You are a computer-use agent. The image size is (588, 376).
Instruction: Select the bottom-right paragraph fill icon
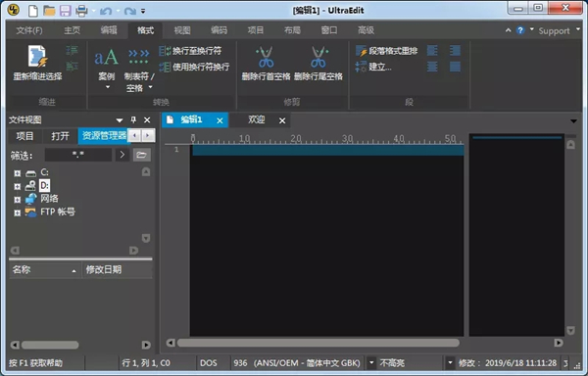click(455, 67)
